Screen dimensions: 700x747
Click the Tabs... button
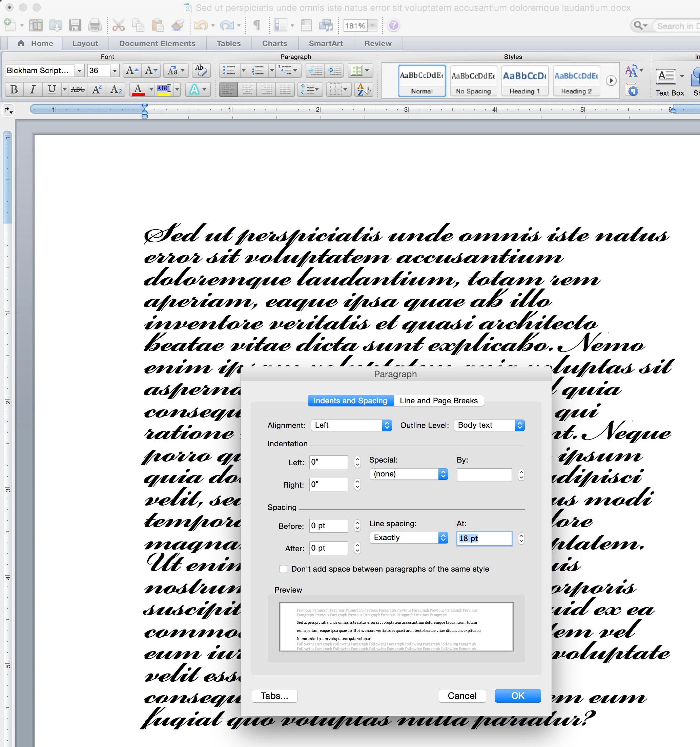coord(274,696)
